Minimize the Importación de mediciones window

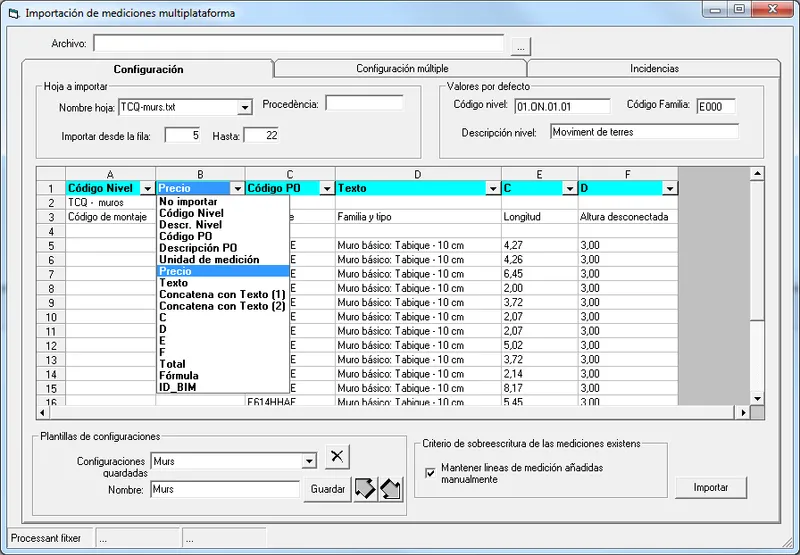tap(715, 10)
